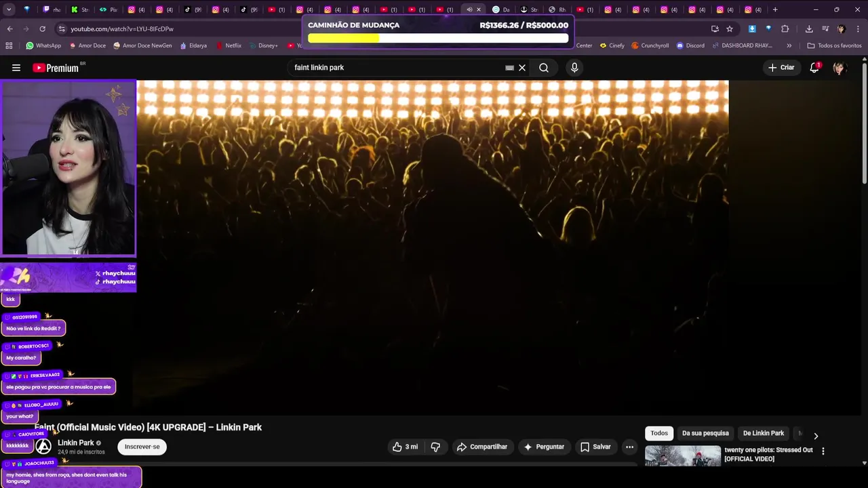Open the Amor Doce NewGen bookmark
This screenshot has width=868, height=488.
[x=142, y=45]
